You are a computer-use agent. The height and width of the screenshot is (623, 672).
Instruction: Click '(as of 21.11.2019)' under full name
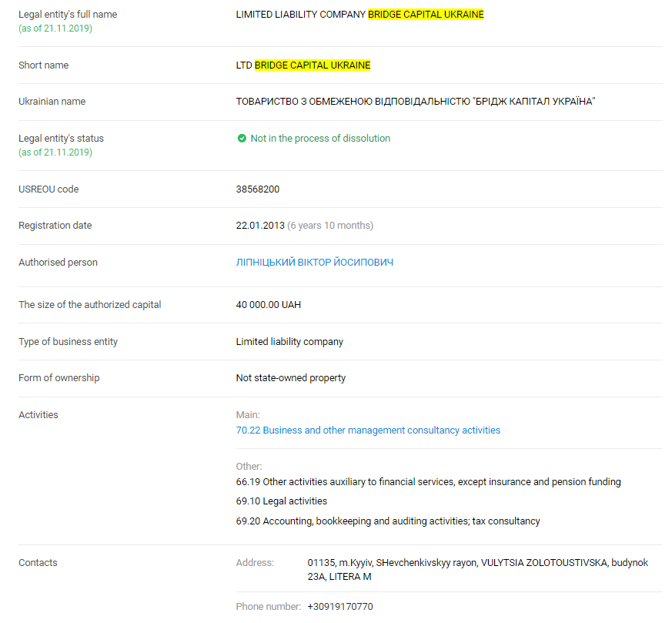pos(55,28)
